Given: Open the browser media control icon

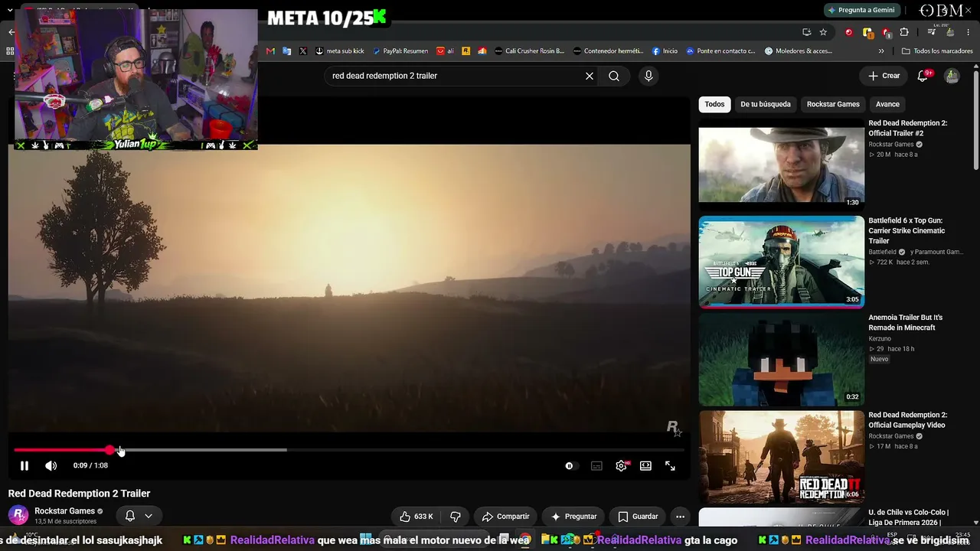Looking at the screenshot, I should coord(932,32).
